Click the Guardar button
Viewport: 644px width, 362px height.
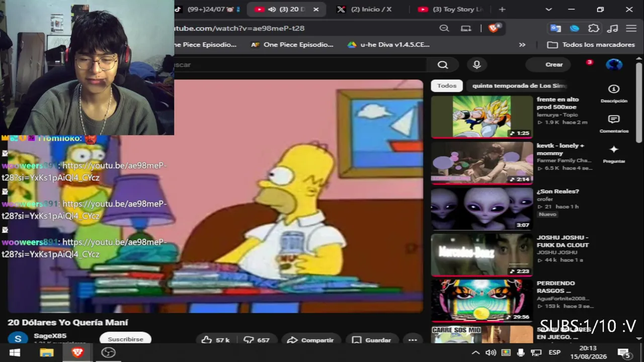(371, 340)
